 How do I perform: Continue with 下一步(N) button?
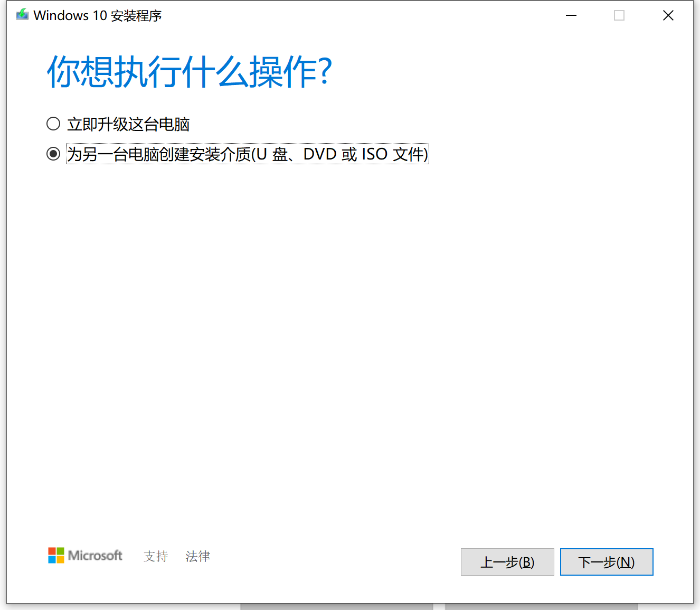coord(607,562)
